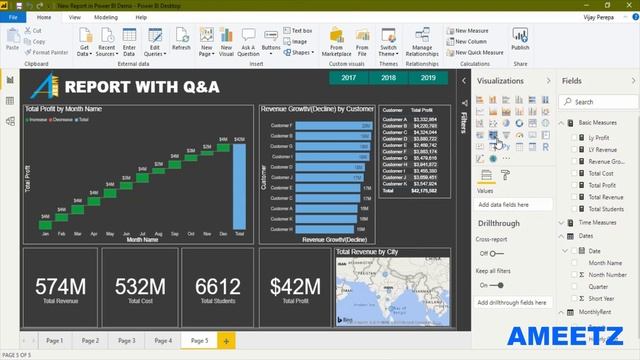This screenshot has height=360, width=640.
Task: Switch to Report view in left sidebar
Action: pyautogui.click(x=10, y=80)
